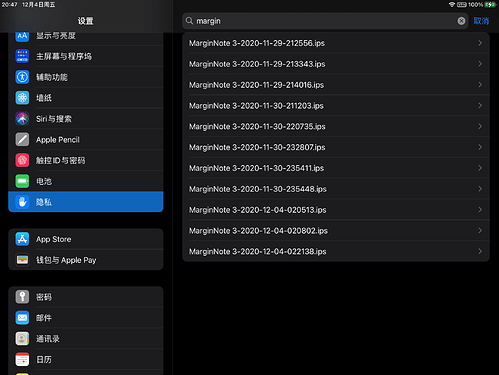This screenshot has height=375, width=499.
Task: Open 通讯录 settings row
Action: coord(86,339)
